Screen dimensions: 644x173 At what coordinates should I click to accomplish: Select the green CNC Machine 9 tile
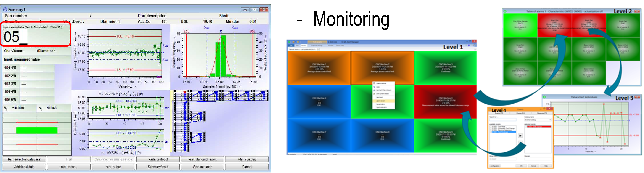click(446, 136)
